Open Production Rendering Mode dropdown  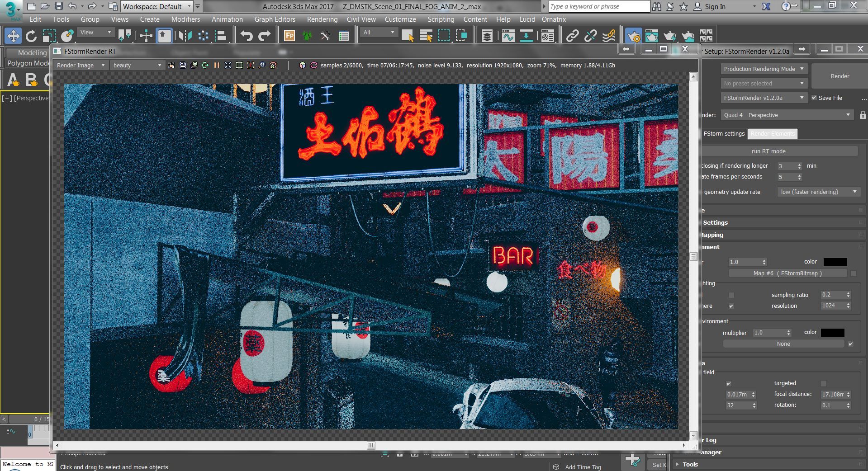click(764, 69)
